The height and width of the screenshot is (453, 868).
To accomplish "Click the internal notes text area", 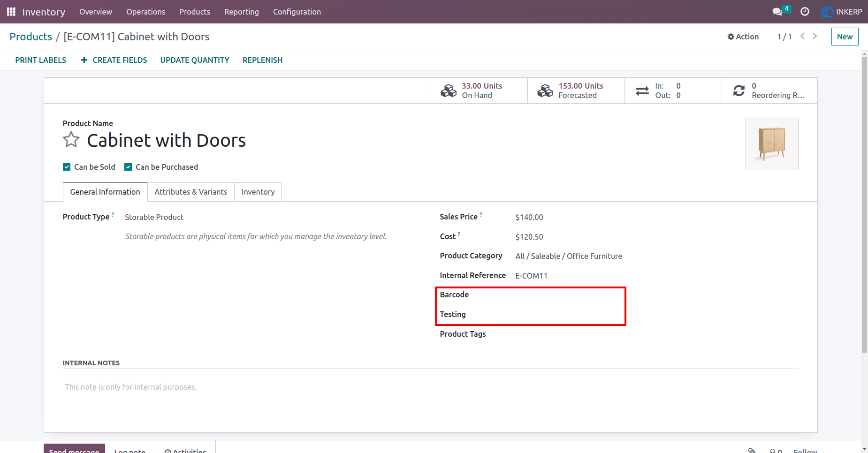I will tap(430, 387).
